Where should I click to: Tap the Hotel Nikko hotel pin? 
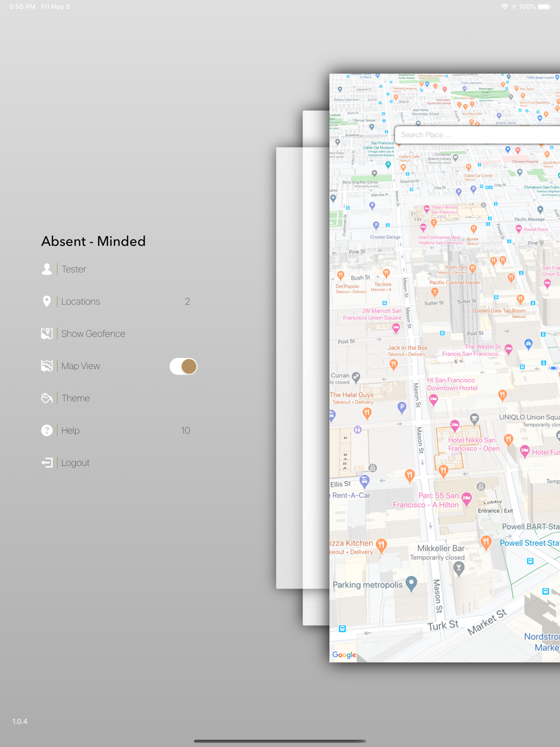click(x=455, y=426)
